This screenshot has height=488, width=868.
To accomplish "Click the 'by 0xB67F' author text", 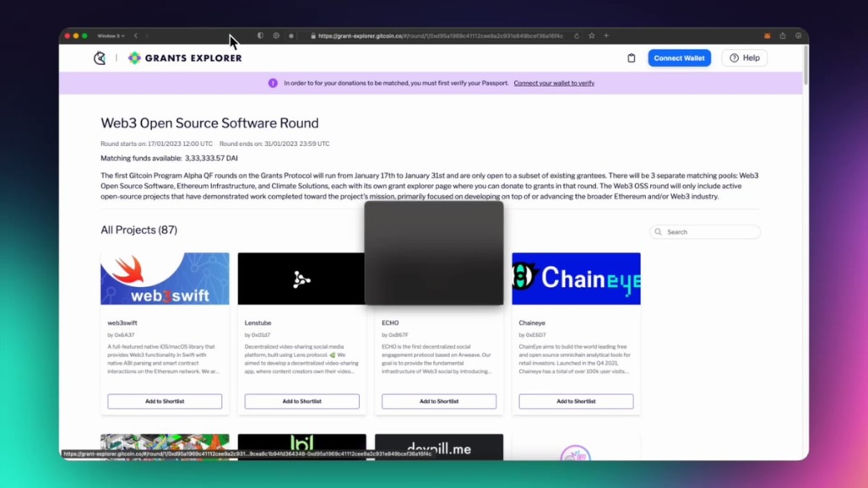I will pos(394,334).
